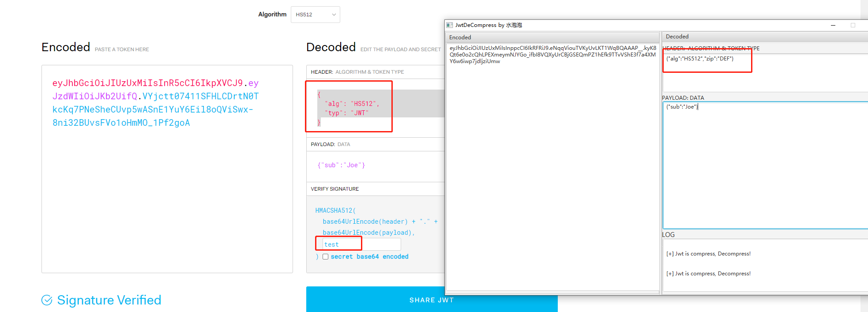Image resolution: width=868 pixels, height=312 pixels.
Task: Click the LOG label in JwtDeCompress
Action: point(668,235)
